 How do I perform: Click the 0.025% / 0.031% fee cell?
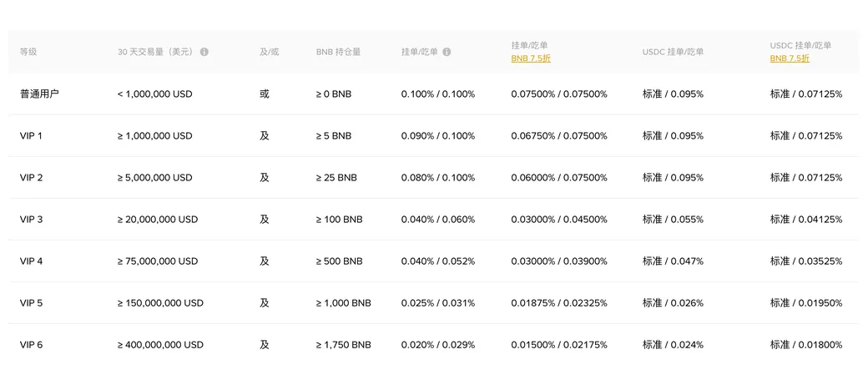pyautogui.click(x=438, y=303)
